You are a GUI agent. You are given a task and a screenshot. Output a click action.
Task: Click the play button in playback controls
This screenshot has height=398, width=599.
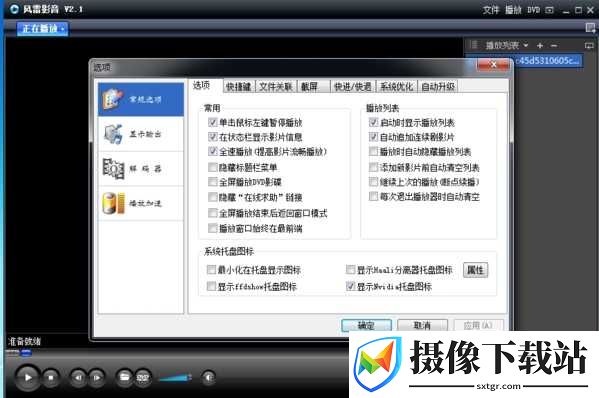click(x=28, y=377)
